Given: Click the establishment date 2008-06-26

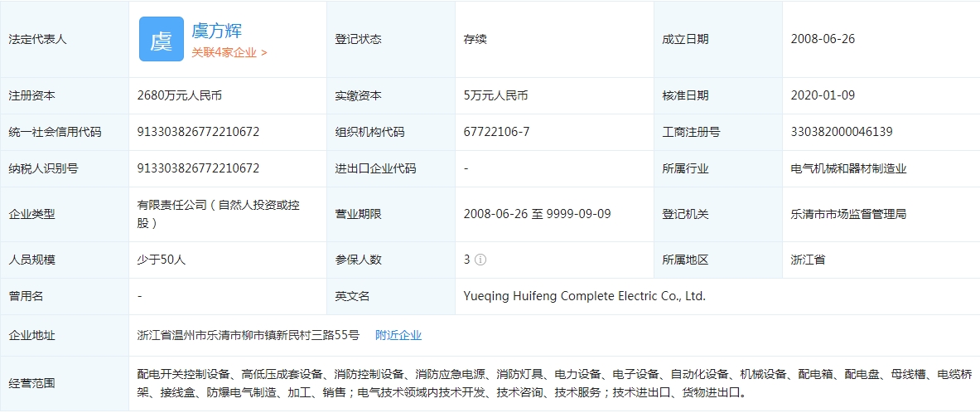Looking at the screenshot, I should 823,39.
